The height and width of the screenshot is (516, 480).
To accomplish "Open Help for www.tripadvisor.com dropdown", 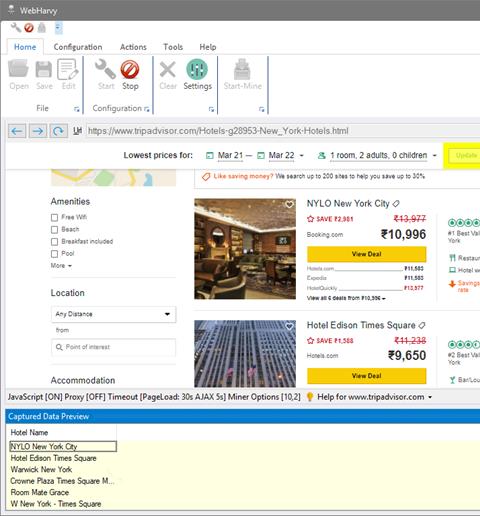I will 374,397.
